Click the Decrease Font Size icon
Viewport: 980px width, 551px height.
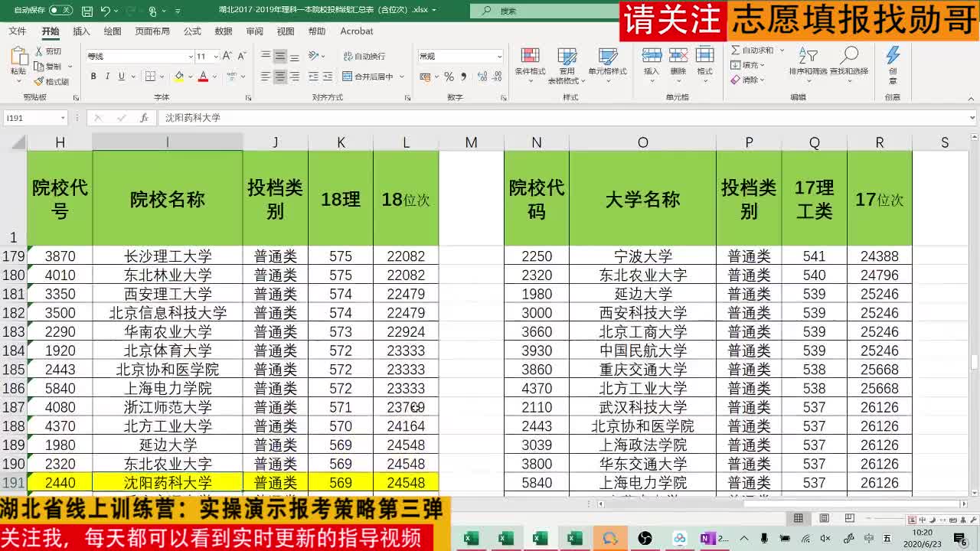pos(242,57)
